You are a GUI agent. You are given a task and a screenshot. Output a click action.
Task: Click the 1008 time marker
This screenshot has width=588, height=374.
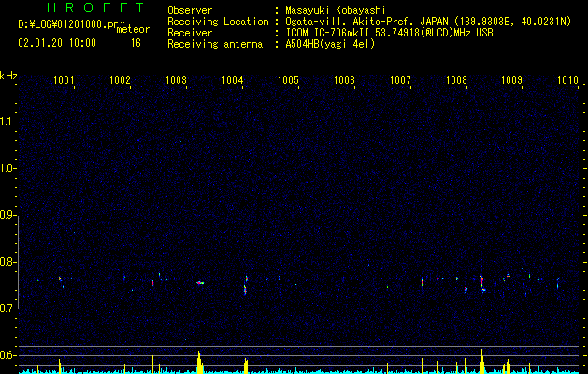pyautogui.click(x=456, y=80)
